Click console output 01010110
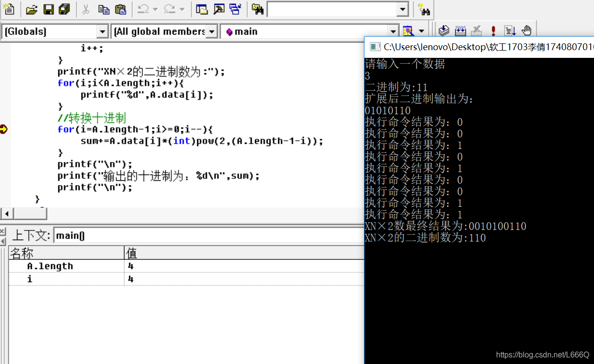 click(x=388, y=110)
